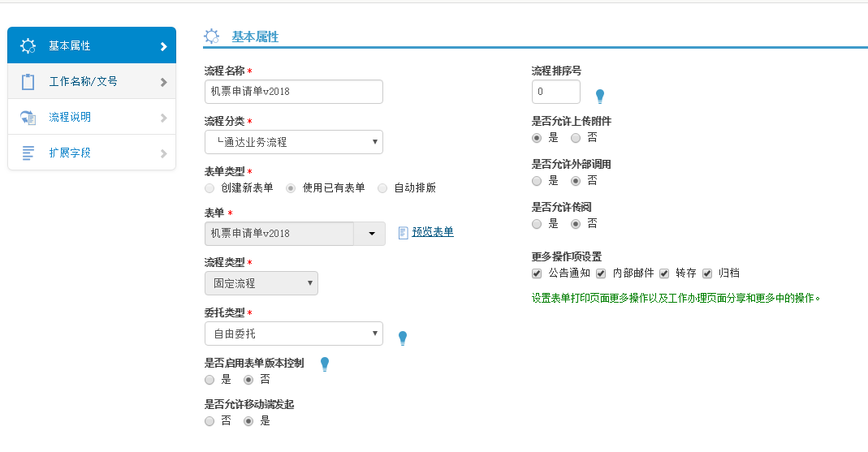Viewport: 868px width, 452px height.
Task: Click the 流程排序号 number field
Action: [556, 92]
